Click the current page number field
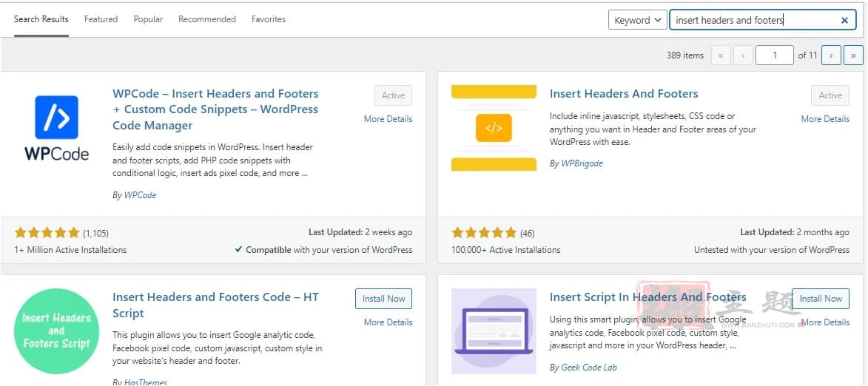Image resolution: width=868 pixels, height=386 pixels. tap(775, 55)
